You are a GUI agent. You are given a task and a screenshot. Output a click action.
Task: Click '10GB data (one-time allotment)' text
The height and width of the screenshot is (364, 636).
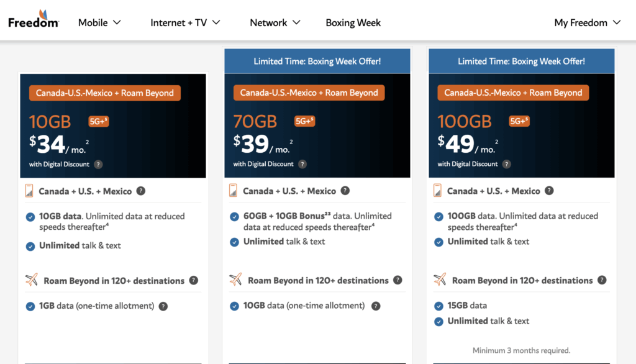click(x=304, y=306)
